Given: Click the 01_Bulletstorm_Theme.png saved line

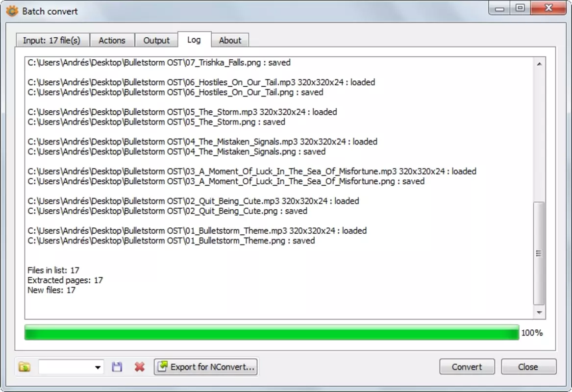Looking at the screenshot, I should 171,241.
